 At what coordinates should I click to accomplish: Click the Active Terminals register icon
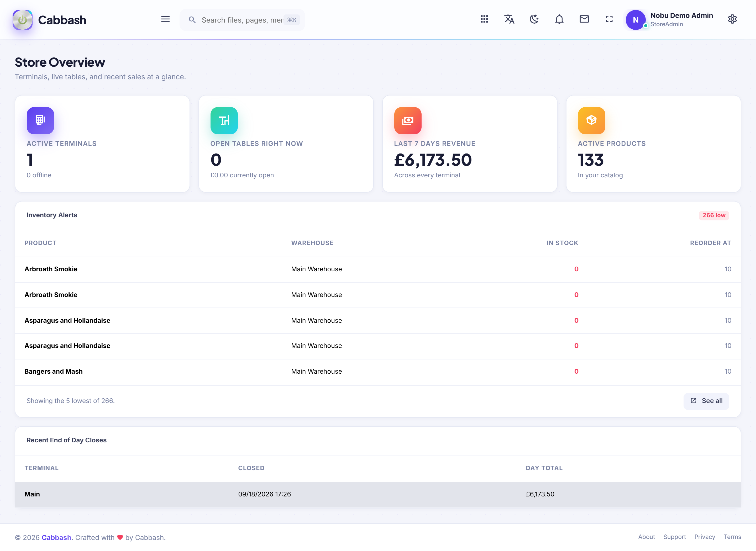click(40, 120)
